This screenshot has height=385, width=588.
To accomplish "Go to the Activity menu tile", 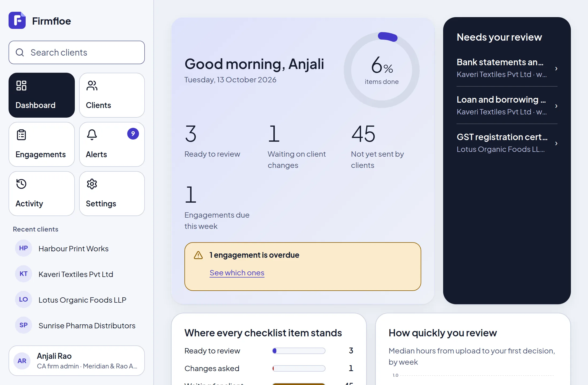I will pyautogui.click(x=42, y=194).
